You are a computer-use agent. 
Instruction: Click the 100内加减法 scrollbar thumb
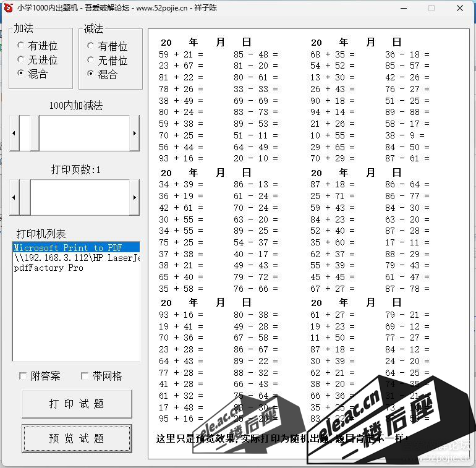pos(34,133)
